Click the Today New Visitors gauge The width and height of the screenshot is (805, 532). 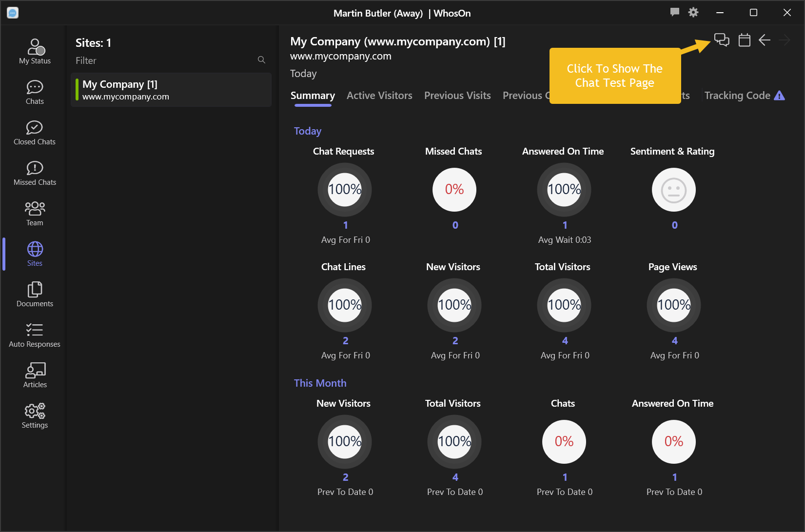tap(454, 305)
